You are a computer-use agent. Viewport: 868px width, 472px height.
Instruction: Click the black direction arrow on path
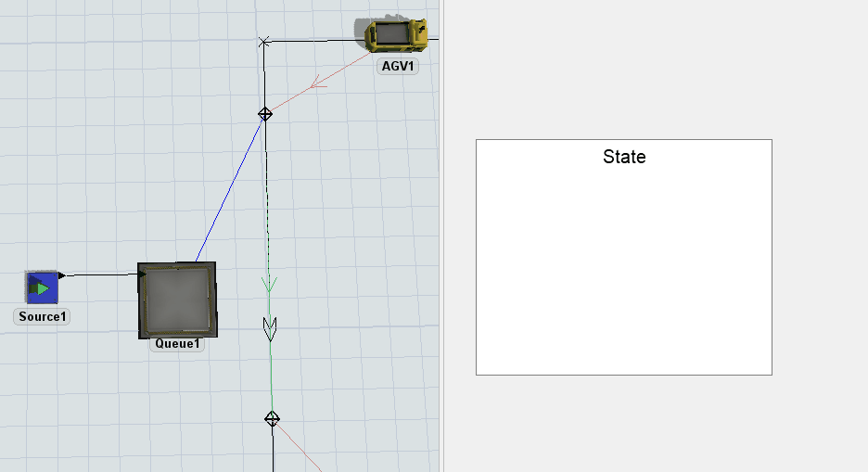click(x=270, y=328)
